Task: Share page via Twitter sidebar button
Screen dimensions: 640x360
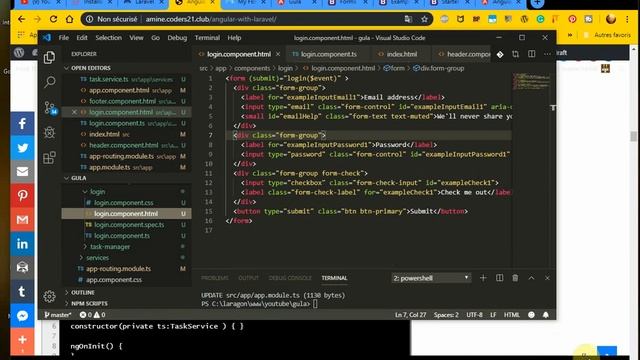Action: [22, 147]
